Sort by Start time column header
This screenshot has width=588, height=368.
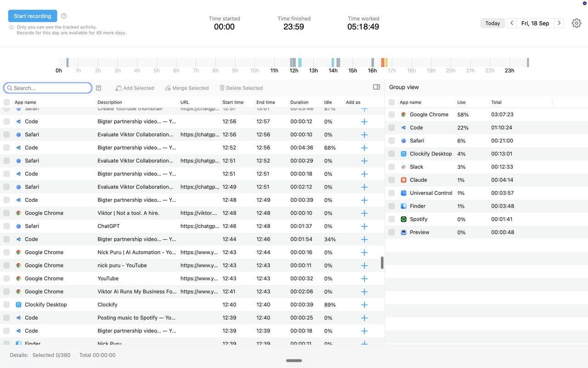(233, 102)
